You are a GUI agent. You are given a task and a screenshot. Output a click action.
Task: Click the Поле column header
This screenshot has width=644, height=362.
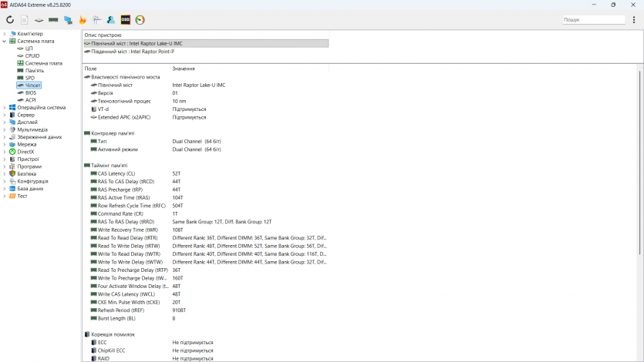(91, 69)
